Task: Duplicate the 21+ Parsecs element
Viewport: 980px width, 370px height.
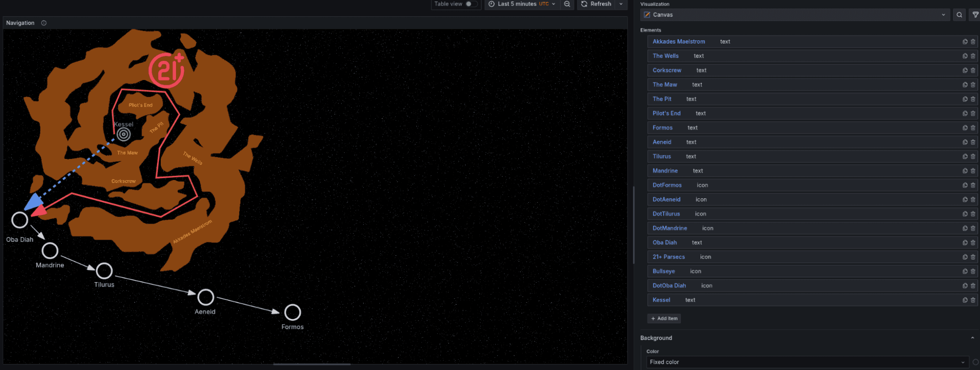Action: (965, 257)
